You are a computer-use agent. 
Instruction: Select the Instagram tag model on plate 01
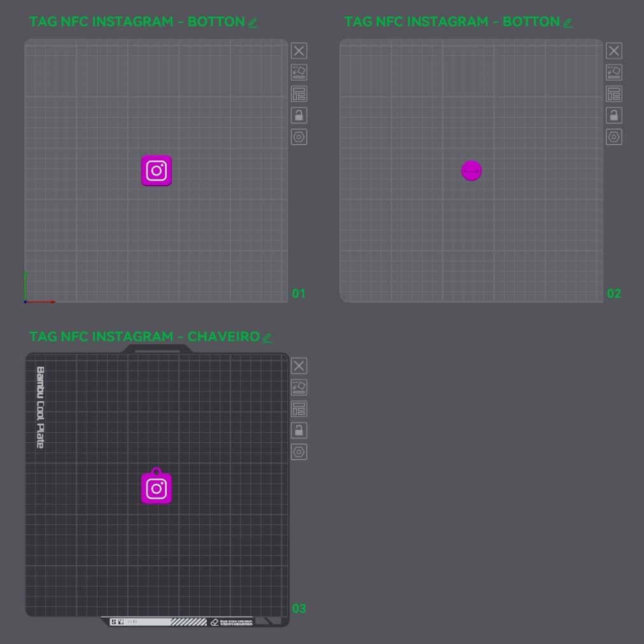point(157,171)
